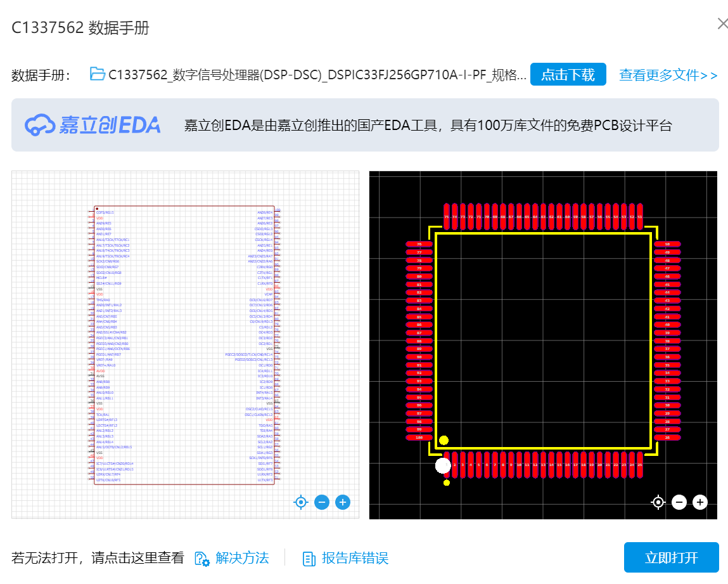Close the C1337562 datasheet dialog
728x584 pixels.
[x=723, y=23]
